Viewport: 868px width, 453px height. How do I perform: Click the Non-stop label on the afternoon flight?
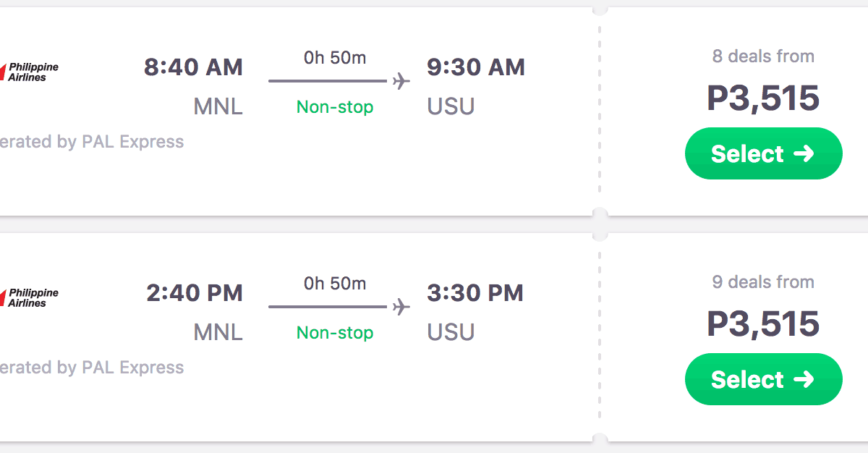click(x=335, y=333)
